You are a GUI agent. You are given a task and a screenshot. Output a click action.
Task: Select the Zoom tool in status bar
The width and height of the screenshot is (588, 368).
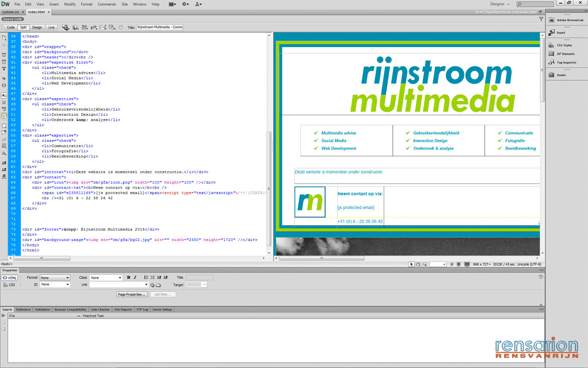(425, 264)
